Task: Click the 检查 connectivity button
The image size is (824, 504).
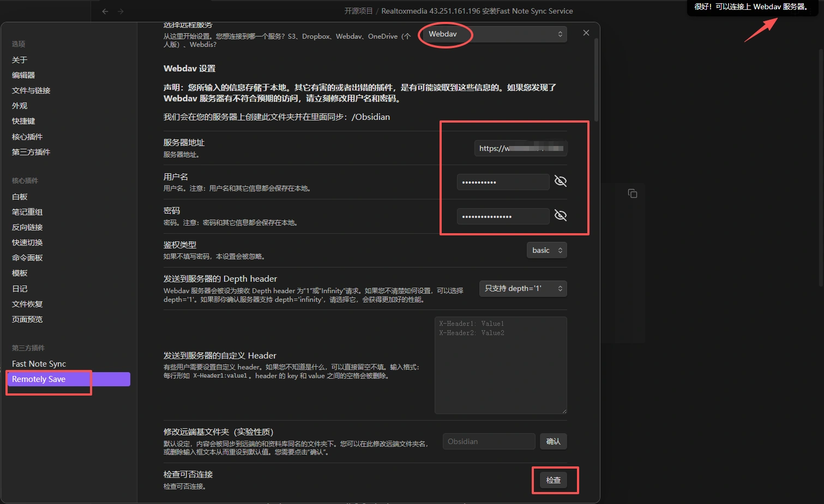Action: coord(553,480)
